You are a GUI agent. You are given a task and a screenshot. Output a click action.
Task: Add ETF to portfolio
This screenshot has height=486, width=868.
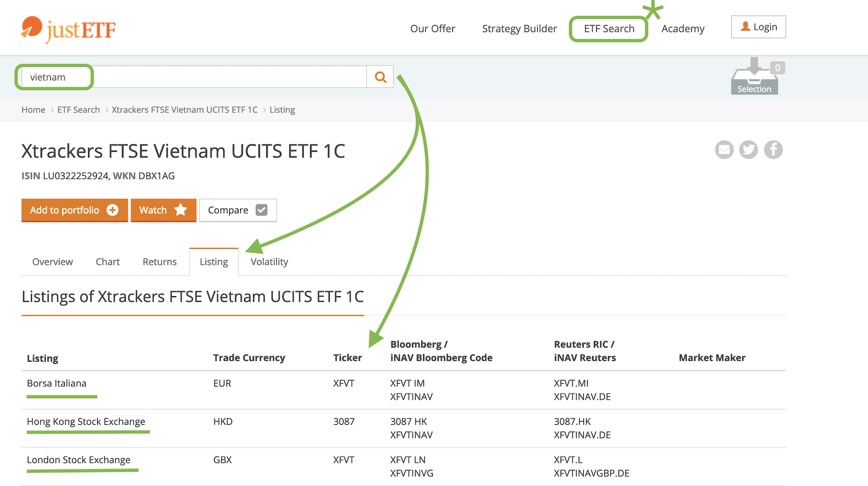[74, 210]
